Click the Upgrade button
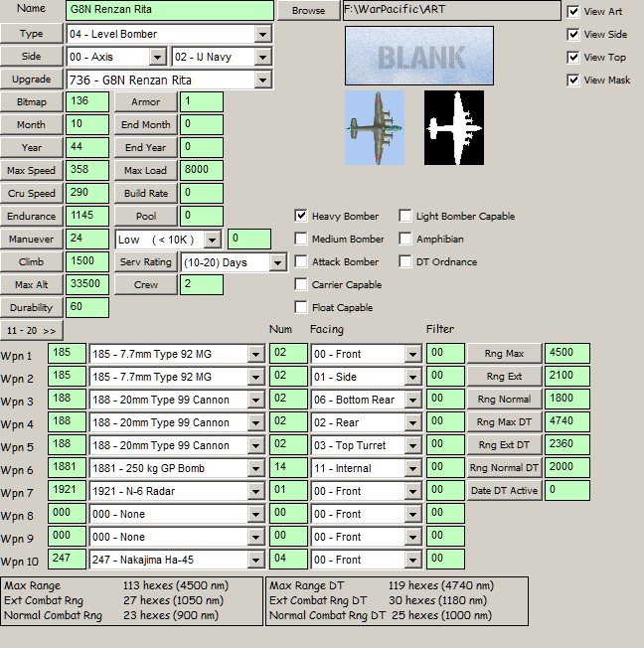Image resolution: width=644 pixels, height=648 pixels. click(x=32, y=79)
